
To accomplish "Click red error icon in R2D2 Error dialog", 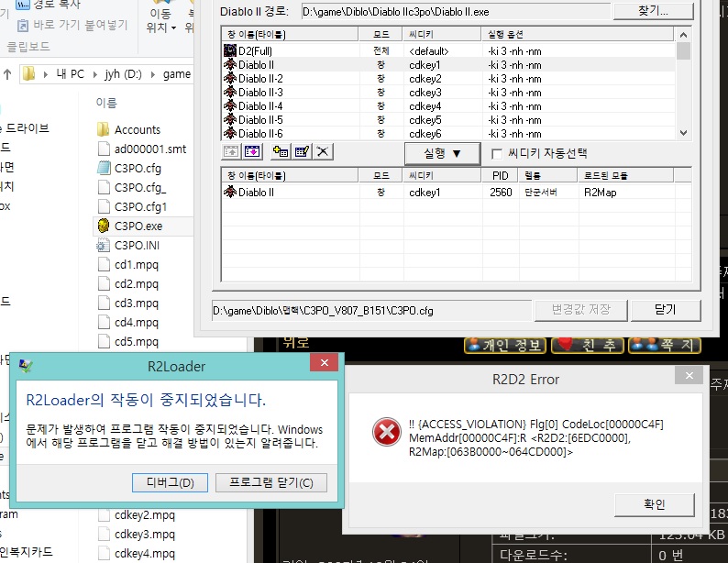I will click(x=386, y=431).
